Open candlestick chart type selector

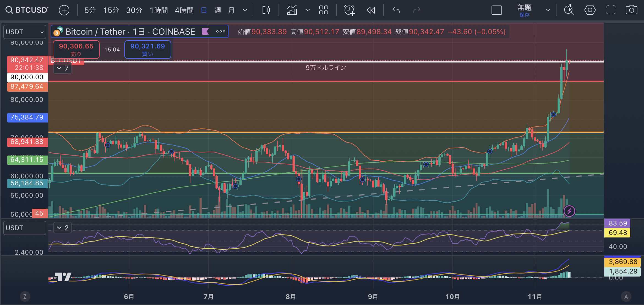[x=266, y=10]
